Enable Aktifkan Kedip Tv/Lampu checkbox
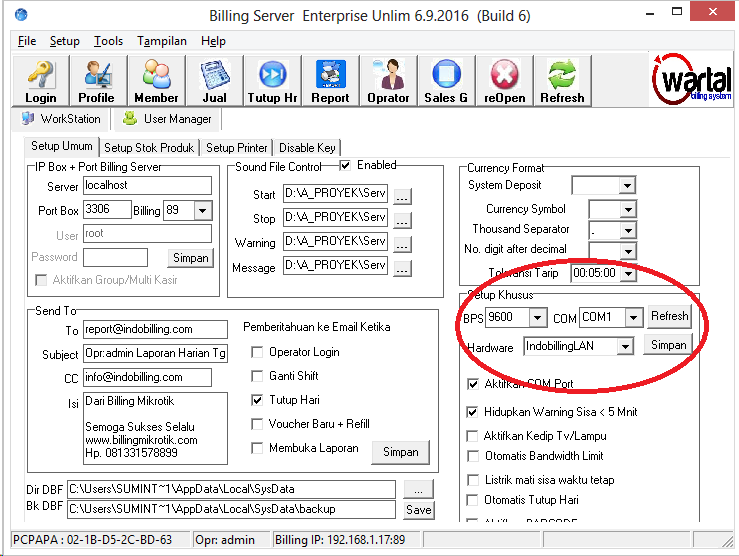Viewport: 739px width, 556px height. pyautogui.click(x=472, y=436)
